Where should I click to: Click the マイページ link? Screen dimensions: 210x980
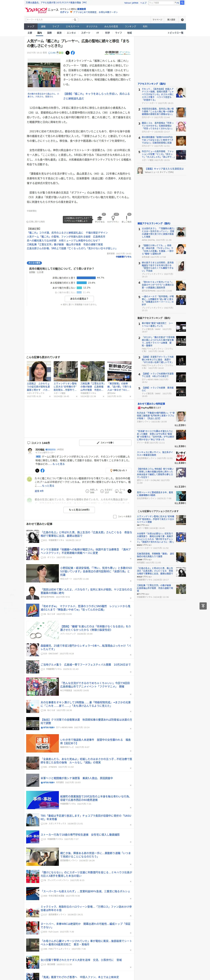click(x=157, y=20)
